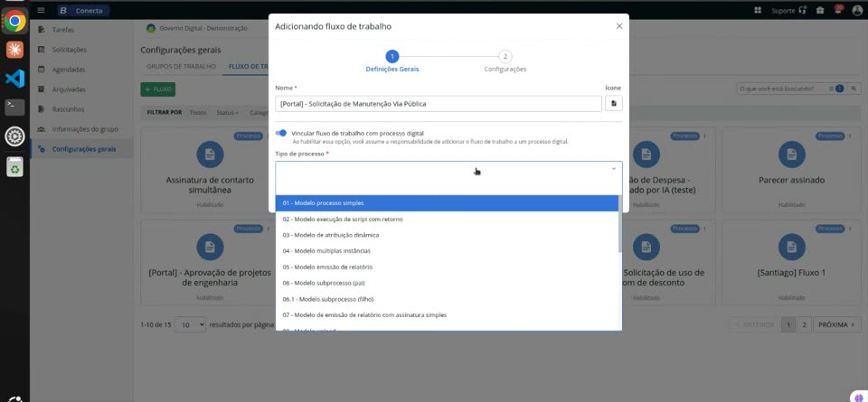
Task: Go to step 2 Configurações
Action: [505, 61]
